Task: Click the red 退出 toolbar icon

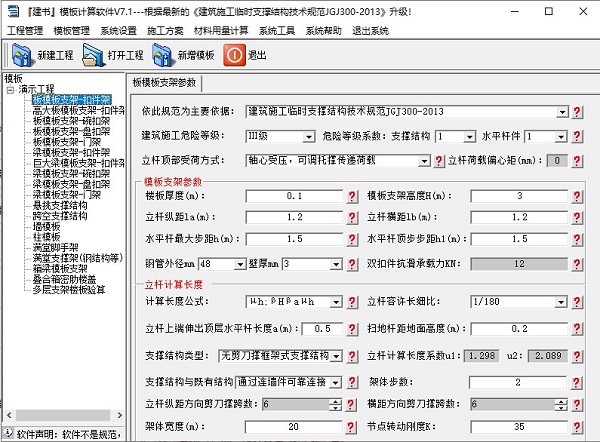Action: [x=234, y=55]
